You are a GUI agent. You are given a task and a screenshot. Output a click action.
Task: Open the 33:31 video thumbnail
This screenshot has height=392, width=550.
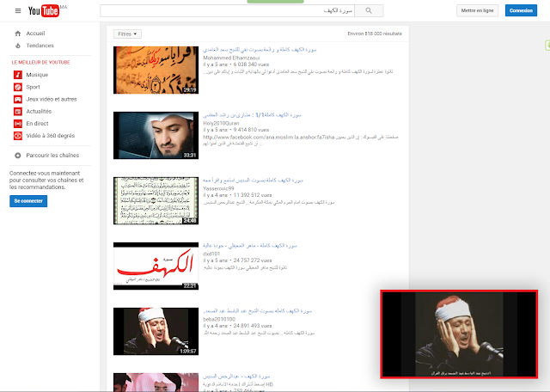pos(156,136)
